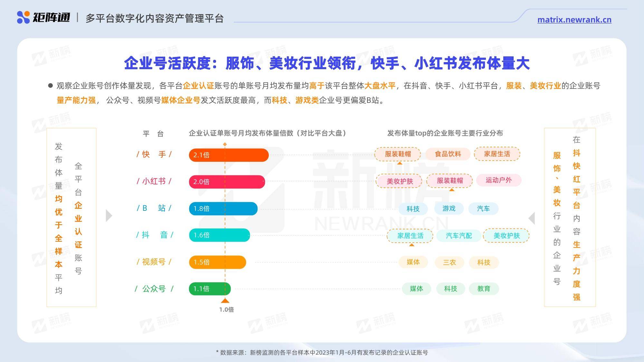Viewport: 644px width, 362px height.
Task: Click the teal 1.6倍 bar
Action: [219, 235]
